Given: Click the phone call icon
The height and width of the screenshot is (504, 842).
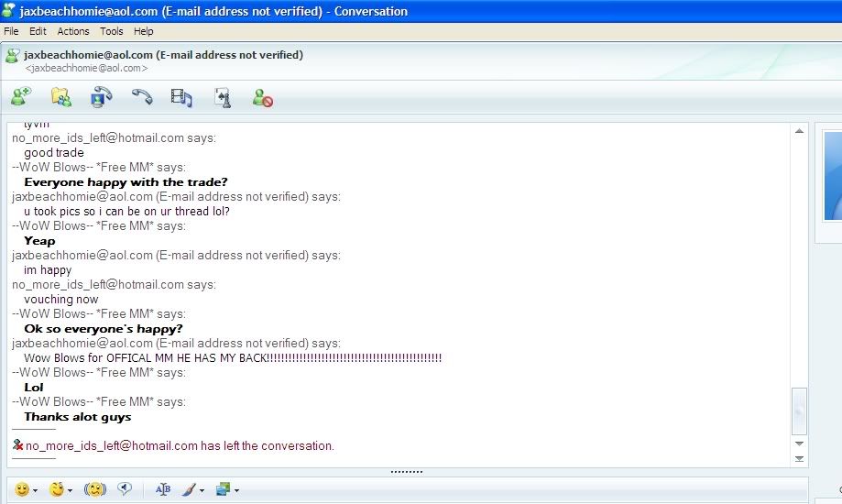Looking at the screenshot, I should tap(142, 97).
